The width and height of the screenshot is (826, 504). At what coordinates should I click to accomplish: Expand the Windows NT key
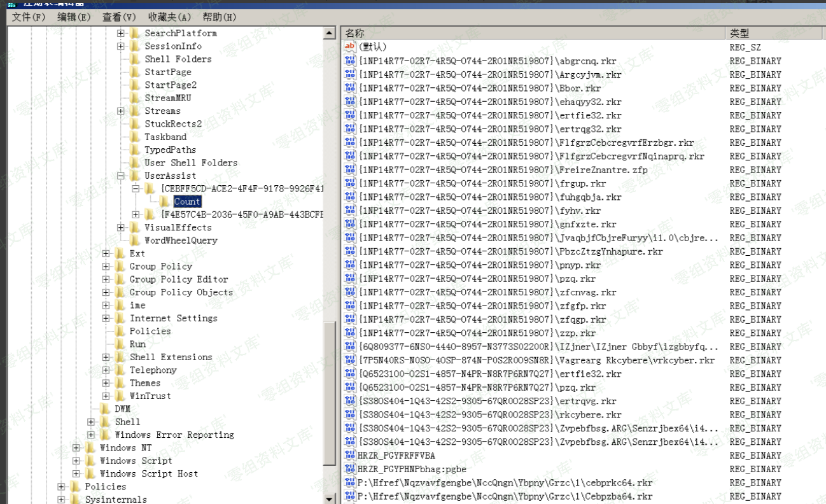click(x=76, y=448)
